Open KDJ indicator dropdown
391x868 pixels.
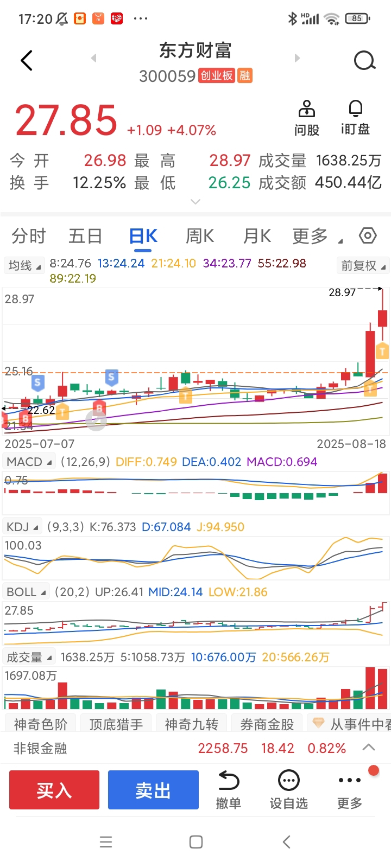22,527
